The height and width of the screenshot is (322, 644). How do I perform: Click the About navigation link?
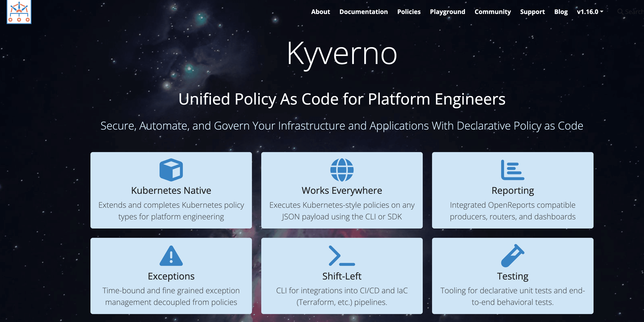coord(320,11)
